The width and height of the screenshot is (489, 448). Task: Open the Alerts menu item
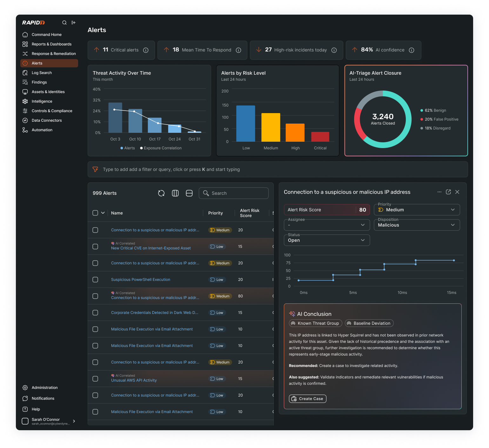[49, 63]
